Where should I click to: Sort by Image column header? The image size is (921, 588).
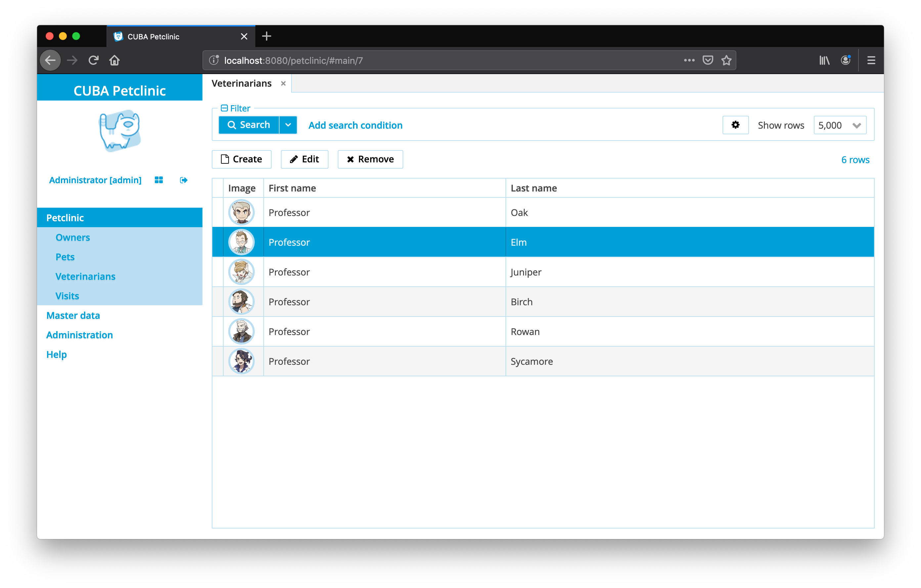coord(243,188)
